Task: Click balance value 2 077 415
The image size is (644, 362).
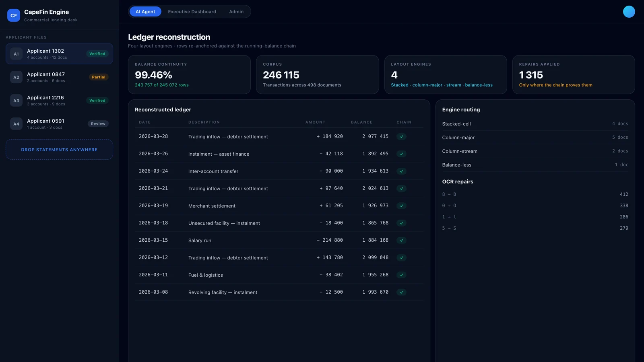Action: tap(375, 137)
